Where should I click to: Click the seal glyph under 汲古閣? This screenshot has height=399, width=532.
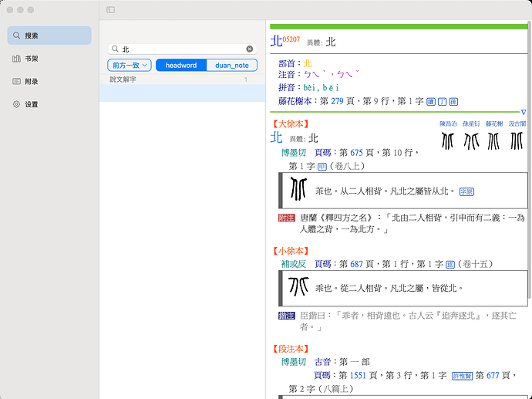[517, 141]
